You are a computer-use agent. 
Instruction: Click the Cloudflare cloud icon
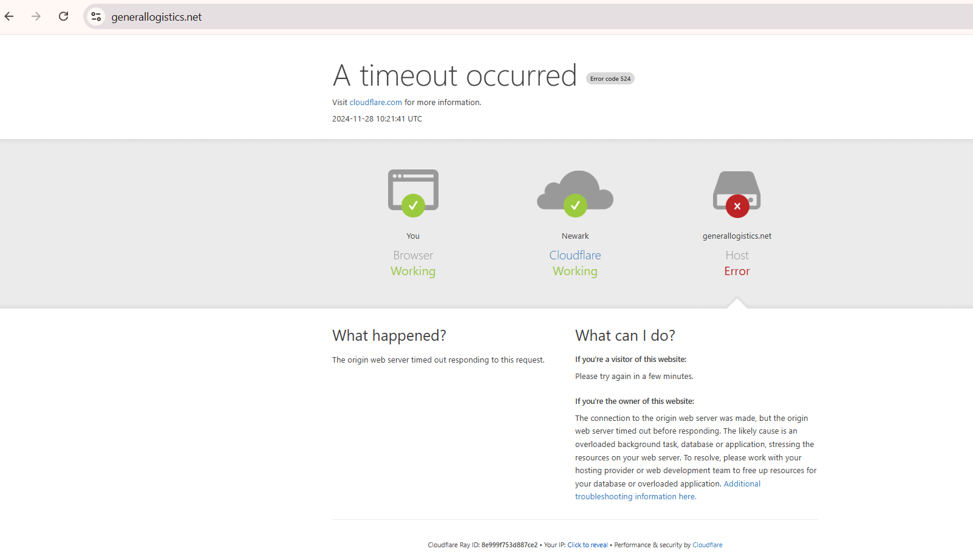(x=575, y=190)
